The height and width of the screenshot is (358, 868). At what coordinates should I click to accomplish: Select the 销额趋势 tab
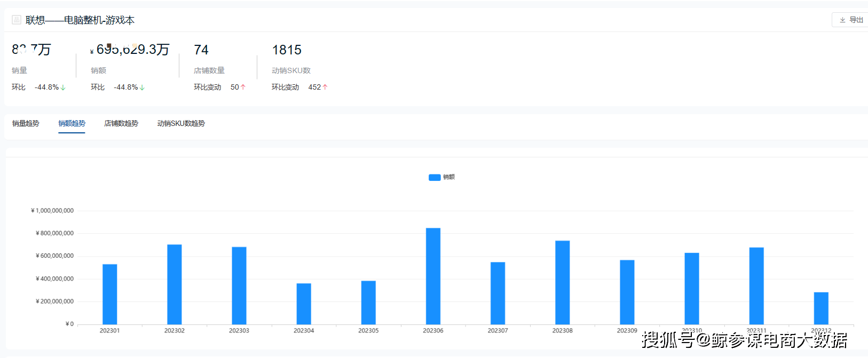click(72, 123)
